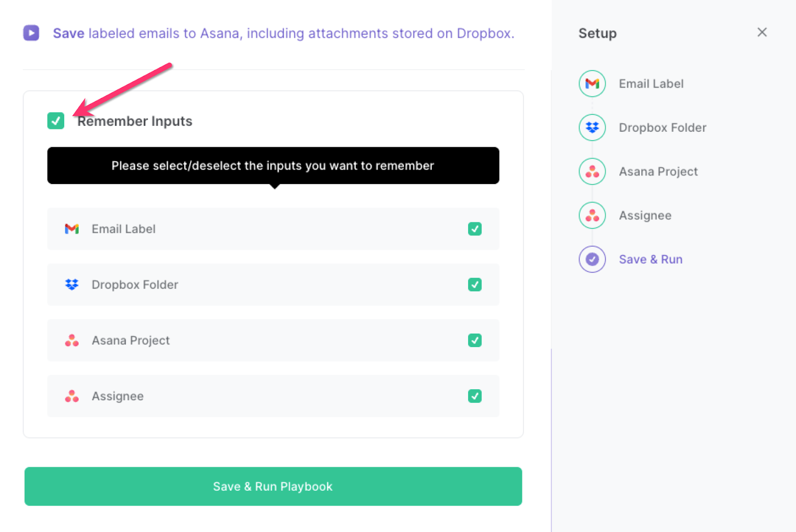
Task: Click the Dropbox icon in Dropbox Folder row
Action: click(72, 284)
